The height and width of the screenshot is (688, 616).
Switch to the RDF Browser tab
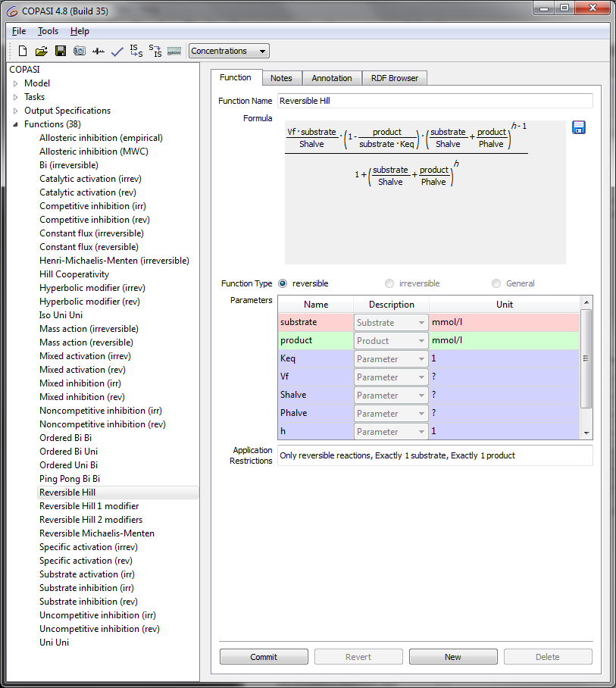click(x=395, y=78)
